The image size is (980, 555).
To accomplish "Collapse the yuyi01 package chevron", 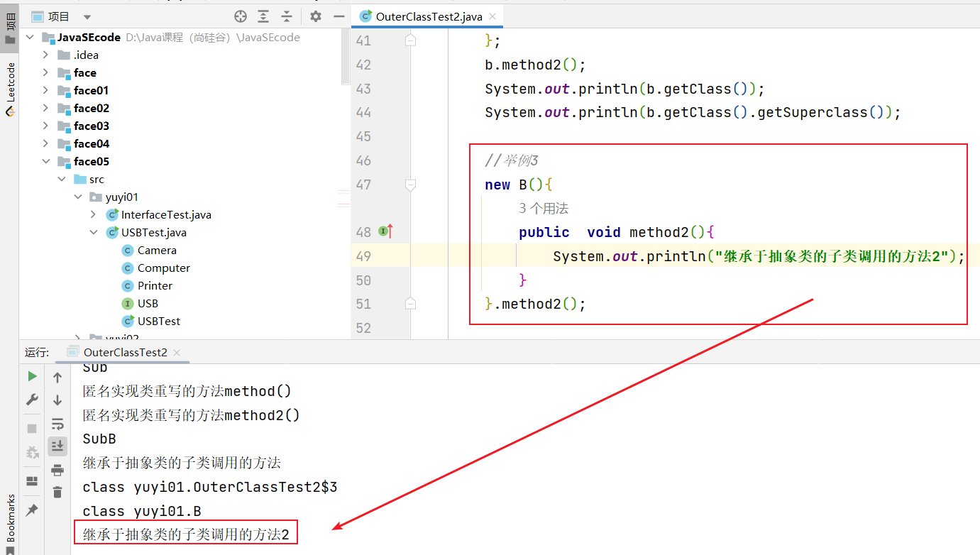I will [78, 197].
